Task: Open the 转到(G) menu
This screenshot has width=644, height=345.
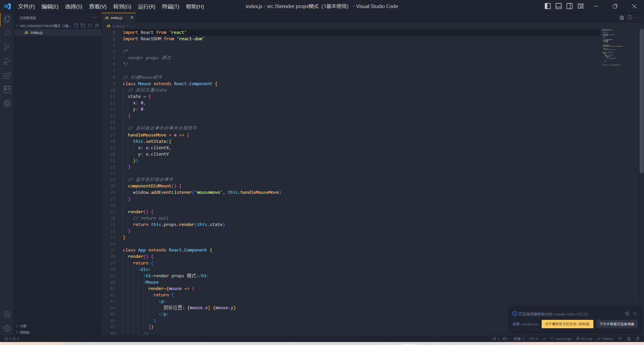Action: point(122,6)
